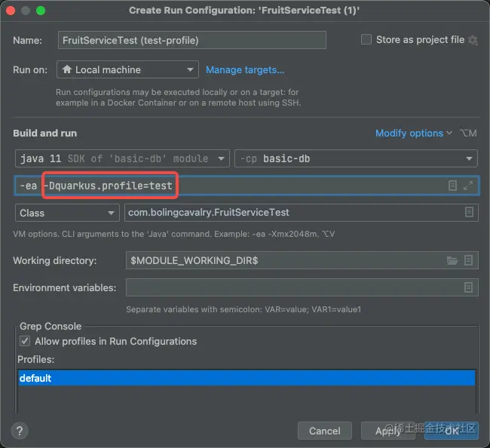Open macro list icon in Working directory field

tap(468, 260)
